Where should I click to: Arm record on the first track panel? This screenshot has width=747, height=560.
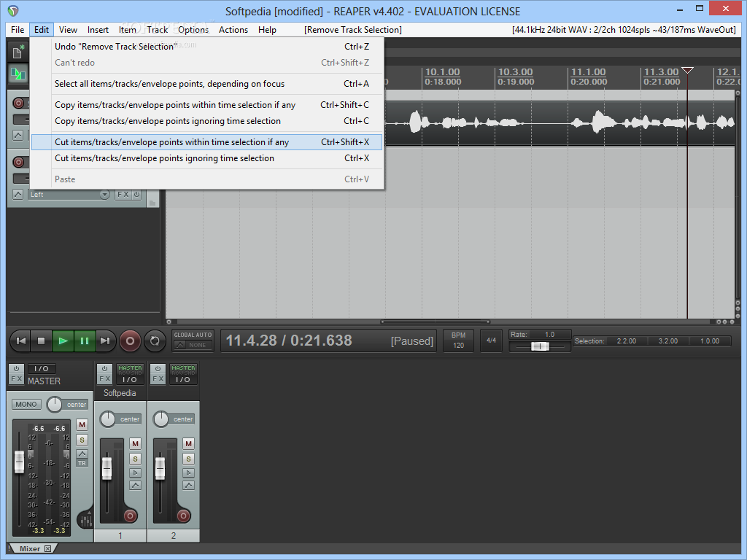point(18,103)
